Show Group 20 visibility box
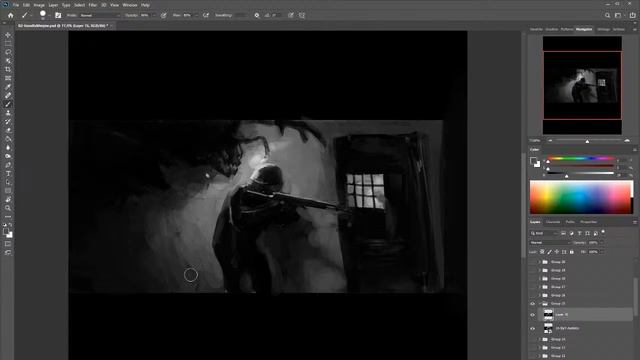The image size is (640, 360). click(532, 262)
